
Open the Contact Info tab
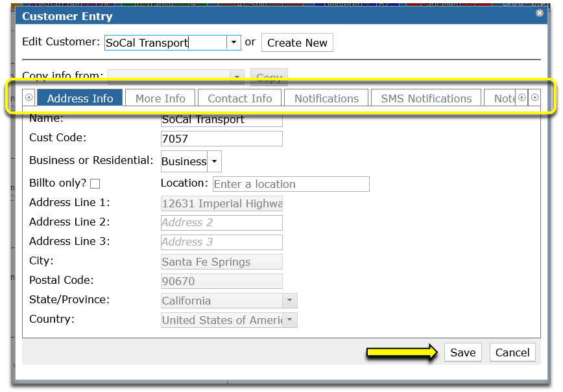click(x=240, y=98)
